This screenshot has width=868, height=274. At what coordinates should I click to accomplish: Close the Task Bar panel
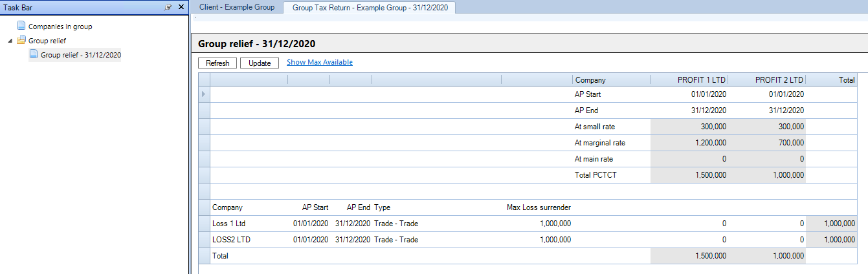click(x=181, y=7)
